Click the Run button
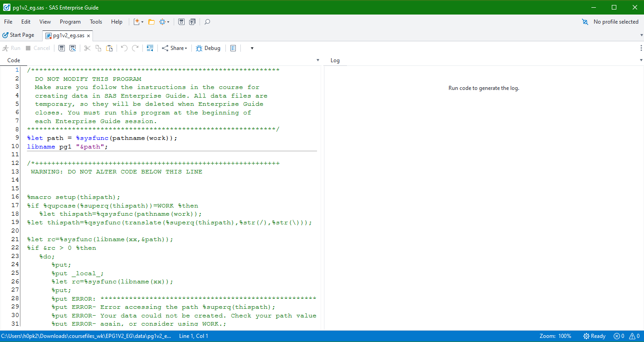This screenshot has height=342, width=644. tap(11, 48)
